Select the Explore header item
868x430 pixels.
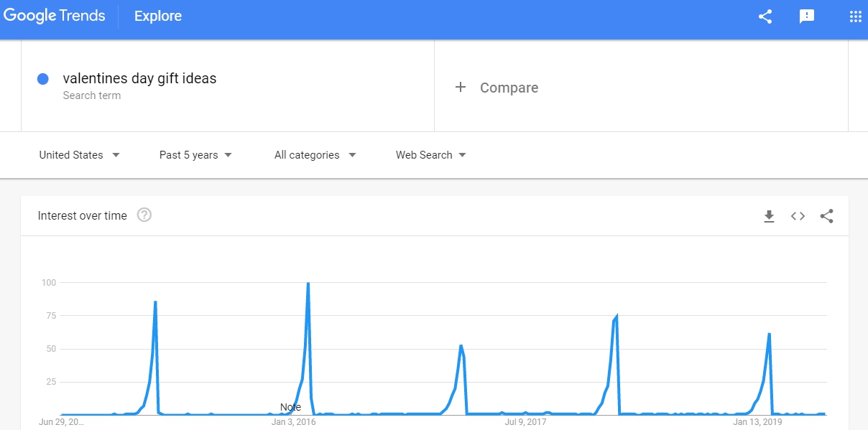(x=158, y=16)
